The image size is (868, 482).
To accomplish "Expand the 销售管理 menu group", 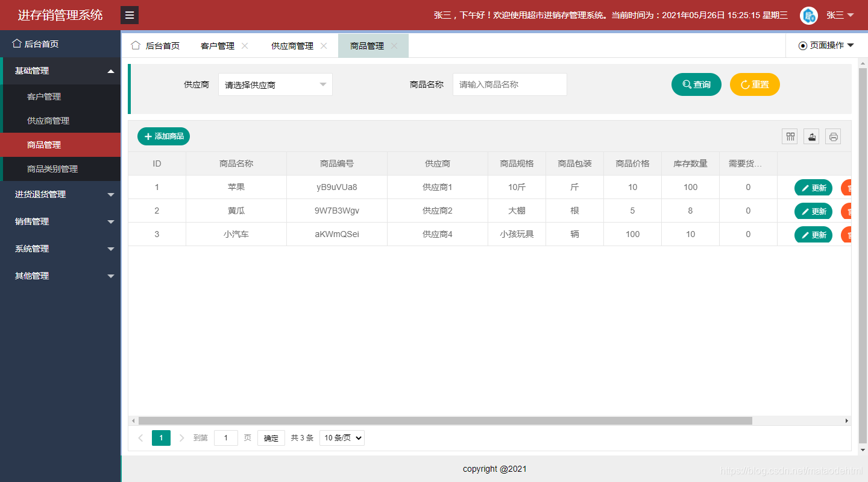I will pyautogui.click(x=60, y=221).
